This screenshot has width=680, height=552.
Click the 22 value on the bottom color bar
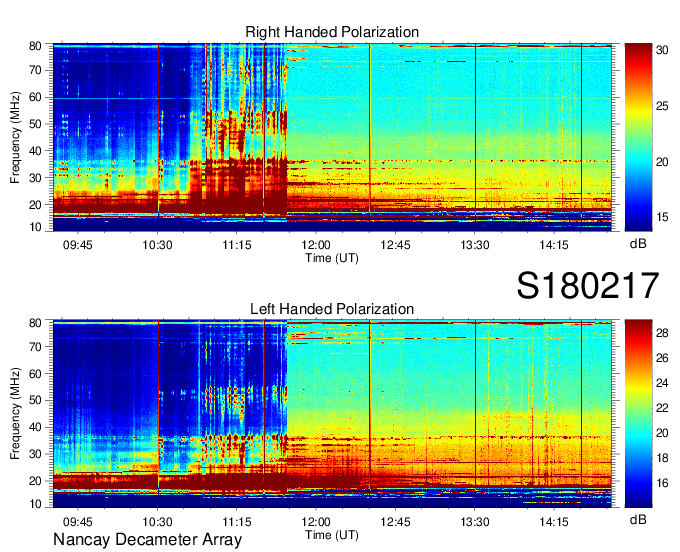[662, 408]
